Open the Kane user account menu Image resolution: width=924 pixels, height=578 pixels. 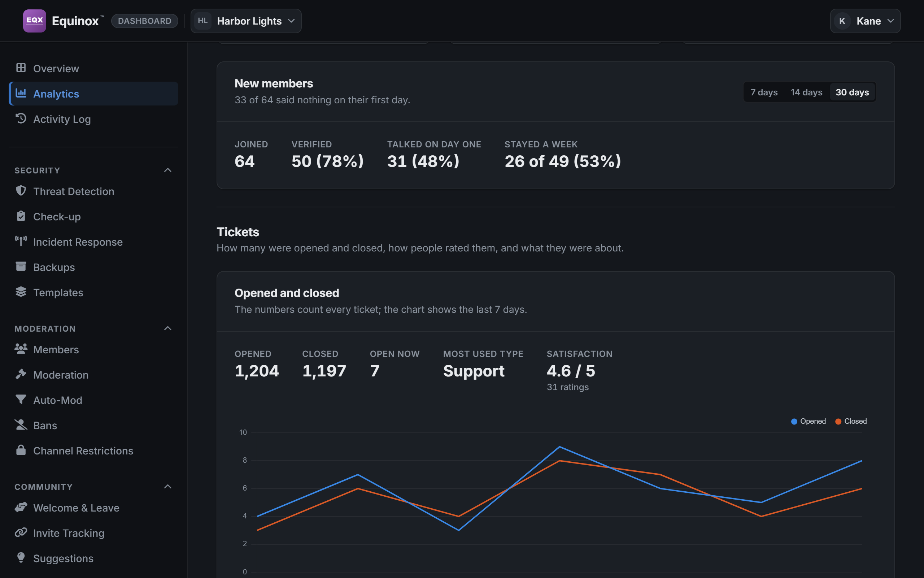(x=865, y=21)
